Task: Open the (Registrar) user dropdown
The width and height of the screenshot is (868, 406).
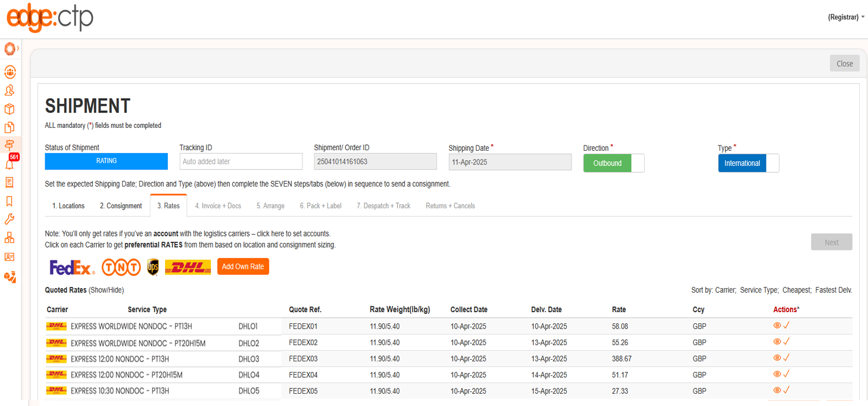Action: [x=846, y=17]
